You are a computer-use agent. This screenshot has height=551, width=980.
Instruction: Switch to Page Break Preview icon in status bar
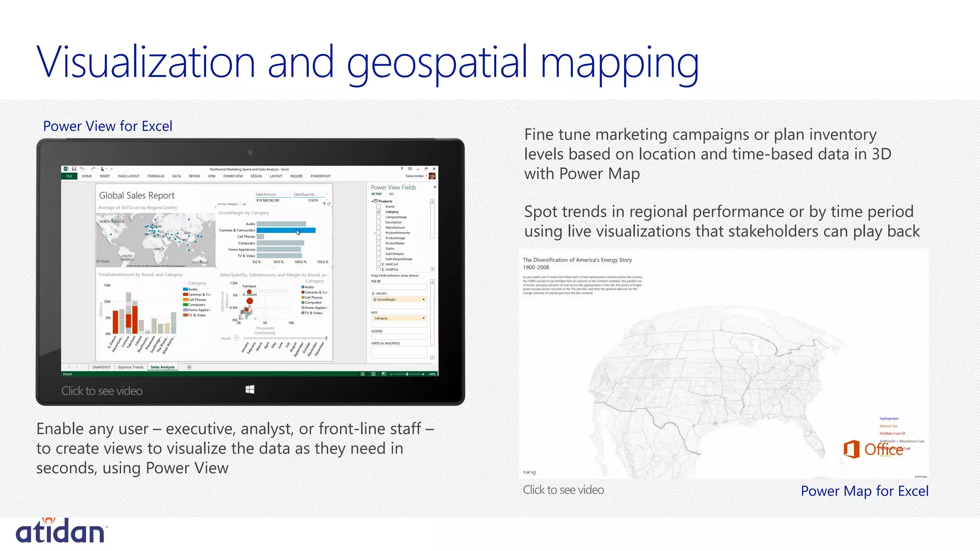pyautogui.click(x=383, y=374)
